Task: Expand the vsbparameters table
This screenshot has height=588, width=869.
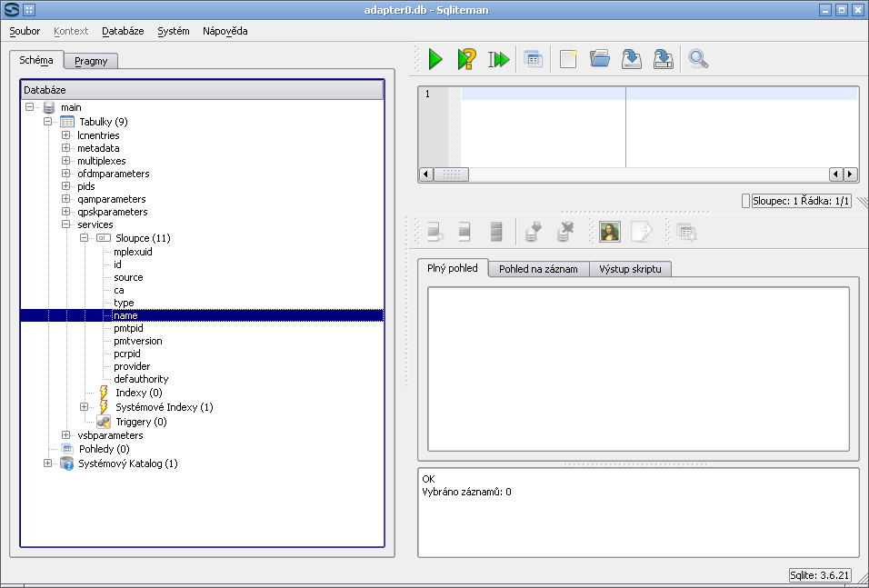Action: pyautogui.click(x=66, y=435)
